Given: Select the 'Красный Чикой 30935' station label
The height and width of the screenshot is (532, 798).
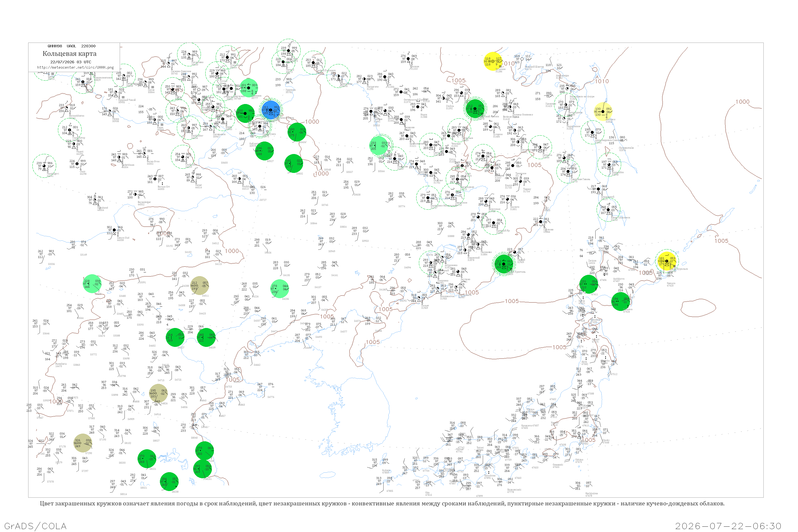Looking at the screenshot, I should point(127,101).
